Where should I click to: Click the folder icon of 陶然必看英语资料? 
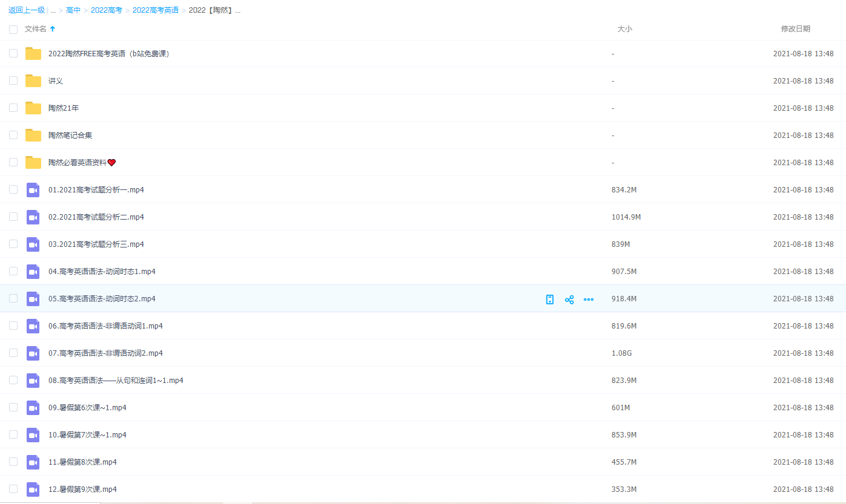click(x=33, y=163)
